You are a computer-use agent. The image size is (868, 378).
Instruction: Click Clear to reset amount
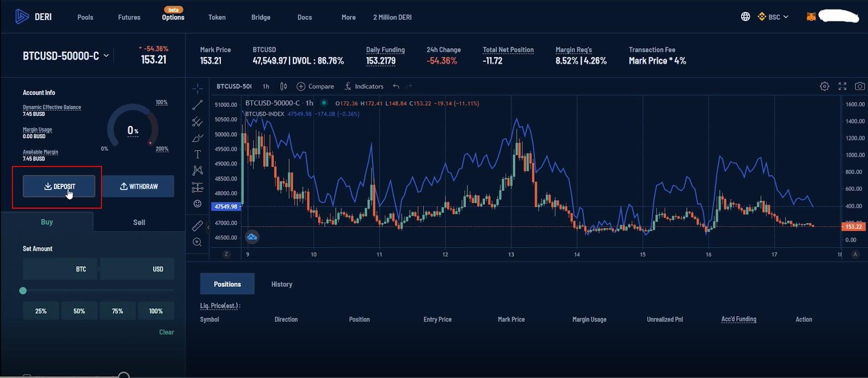pyautogui.click(x=167, y=332)
